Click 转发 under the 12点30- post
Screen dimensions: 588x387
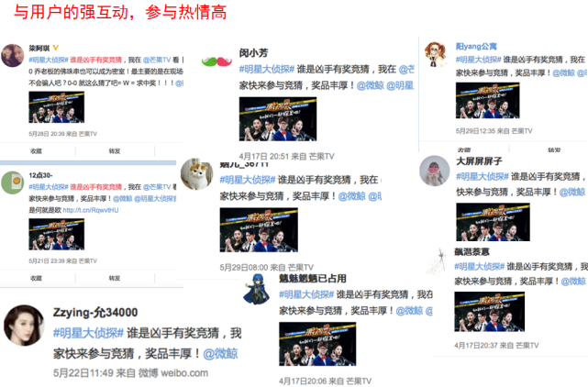click(115, 278)
